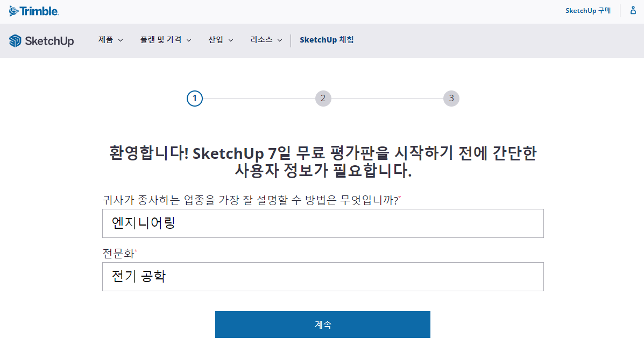Click step 2 on the progress indicator

coord(323,99)
